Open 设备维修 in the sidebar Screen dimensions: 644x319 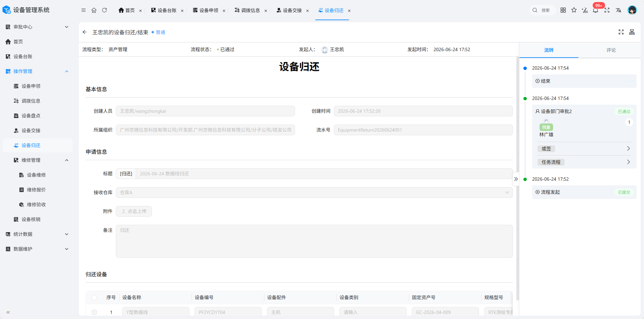(37, 175)
